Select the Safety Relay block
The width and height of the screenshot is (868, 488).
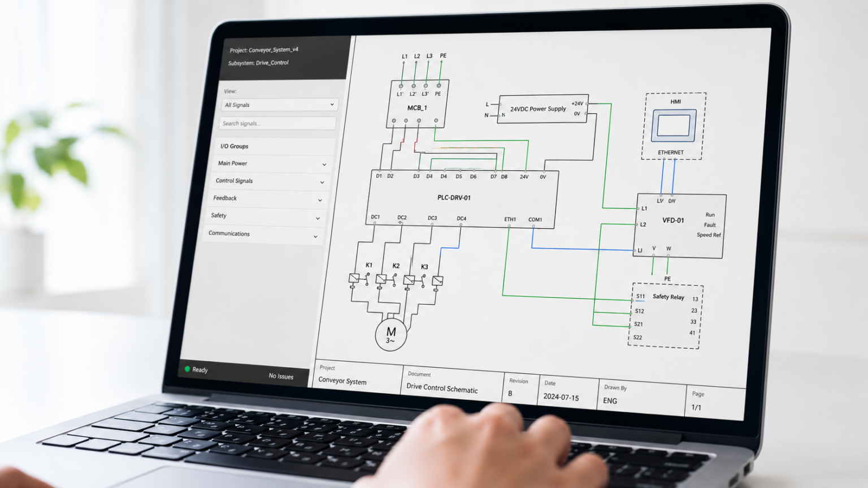coord(665,316)
